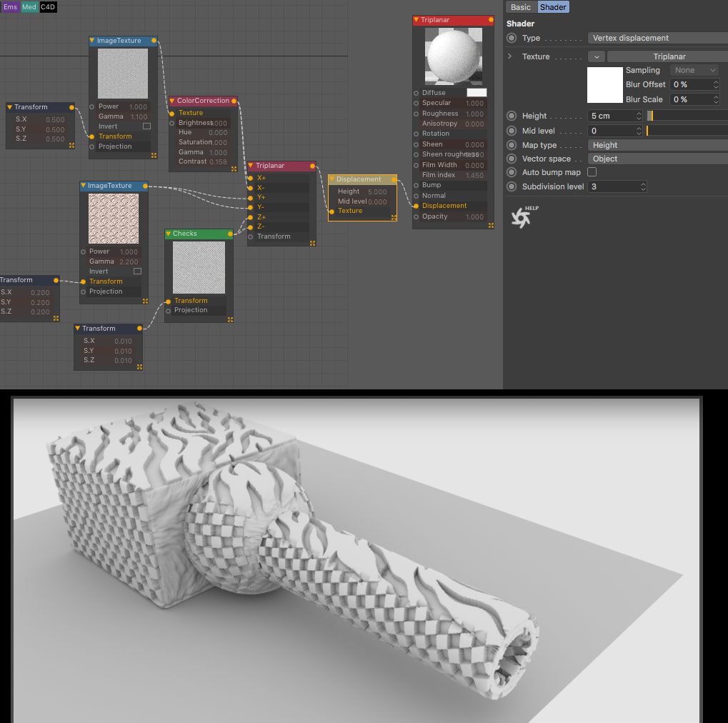Toggle Invert checkbox on top ImageTexture
The width and height of the screenshot is (728, 723).
tap(146, 126)
